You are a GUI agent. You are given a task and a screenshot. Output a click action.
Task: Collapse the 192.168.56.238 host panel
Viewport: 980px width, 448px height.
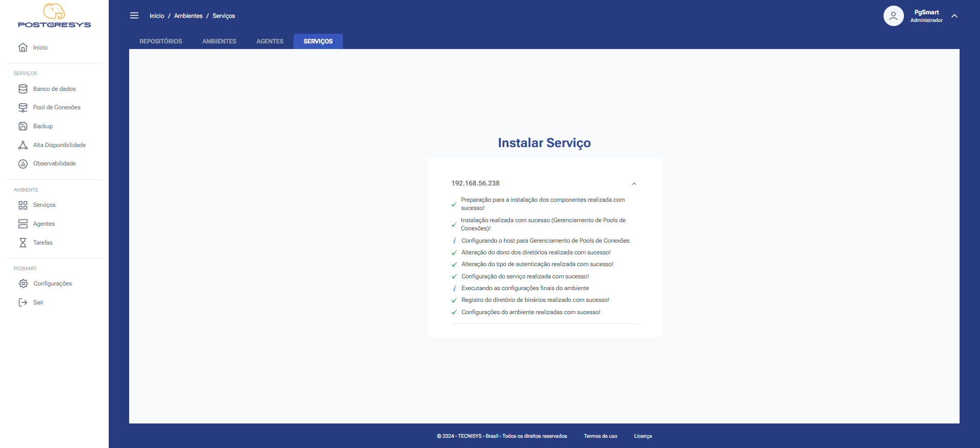coord(634,184)
